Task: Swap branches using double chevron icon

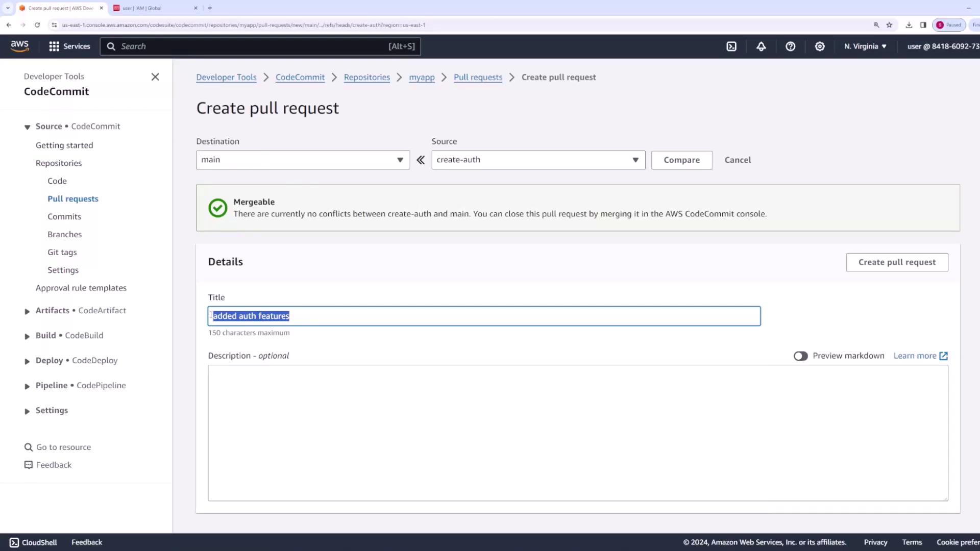Action: coord(421,160)
